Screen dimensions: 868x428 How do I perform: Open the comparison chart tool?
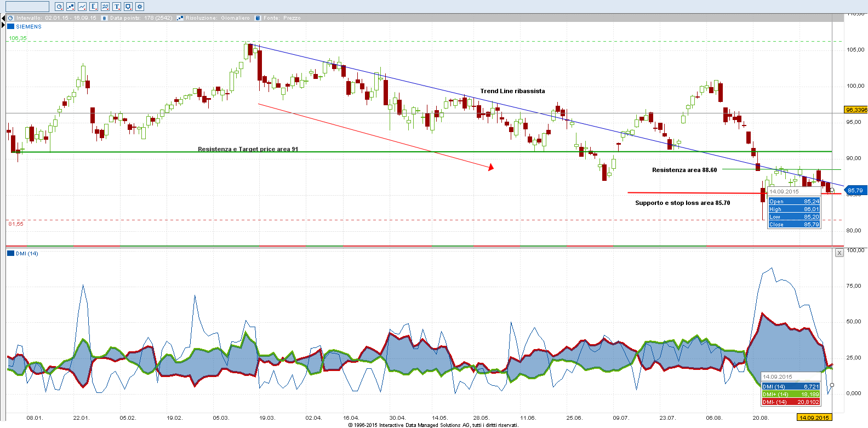(105, 7)
